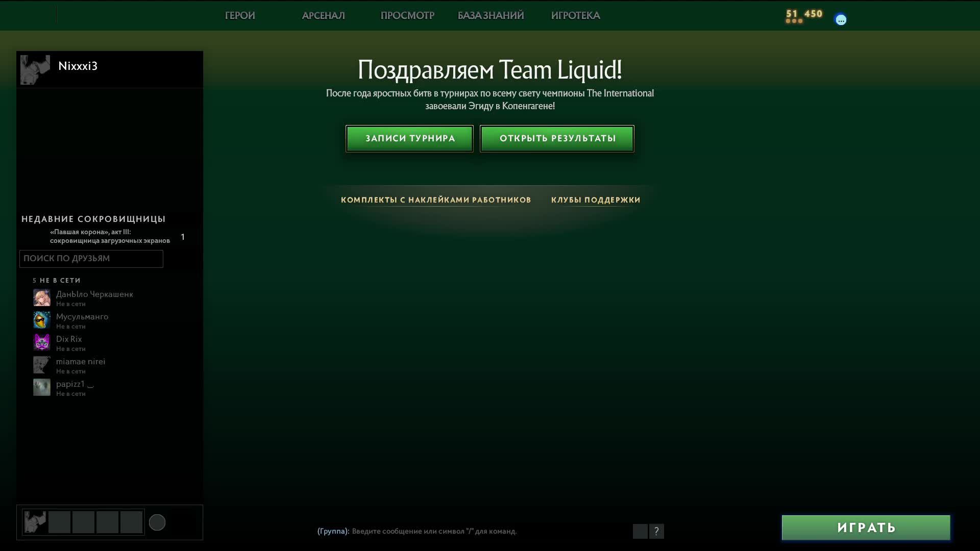Select the miamae nirei friend avatar
This screenshot has width=980, height=551.
(x=42, y=365)
